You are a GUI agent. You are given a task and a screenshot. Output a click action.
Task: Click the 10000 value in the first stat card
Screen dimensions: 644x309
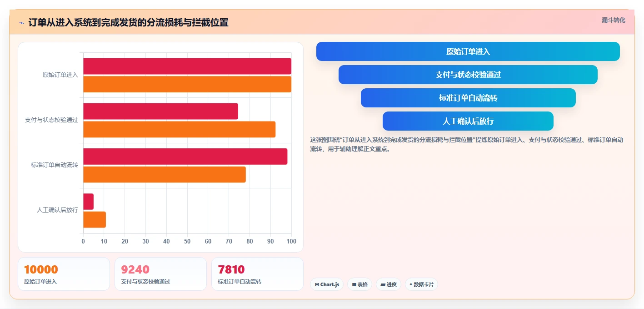41,269
